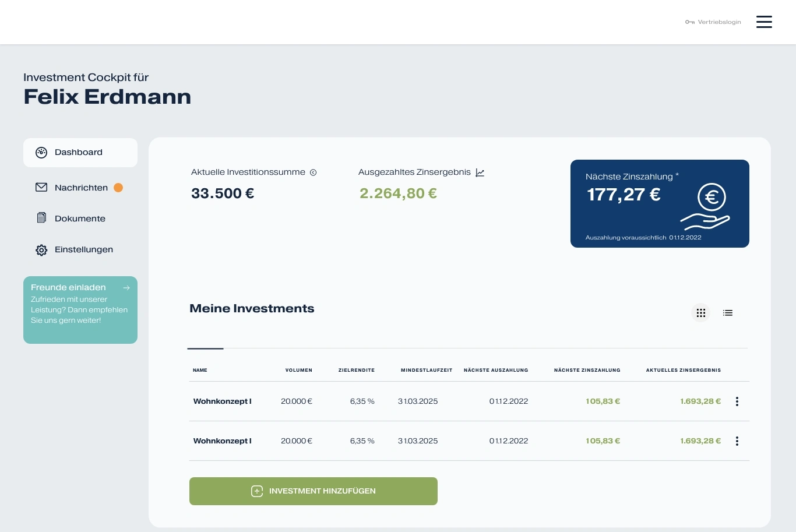Click the Investment hinzufügen button
Viewport: 796px width, 532px height.
[314, 491]
